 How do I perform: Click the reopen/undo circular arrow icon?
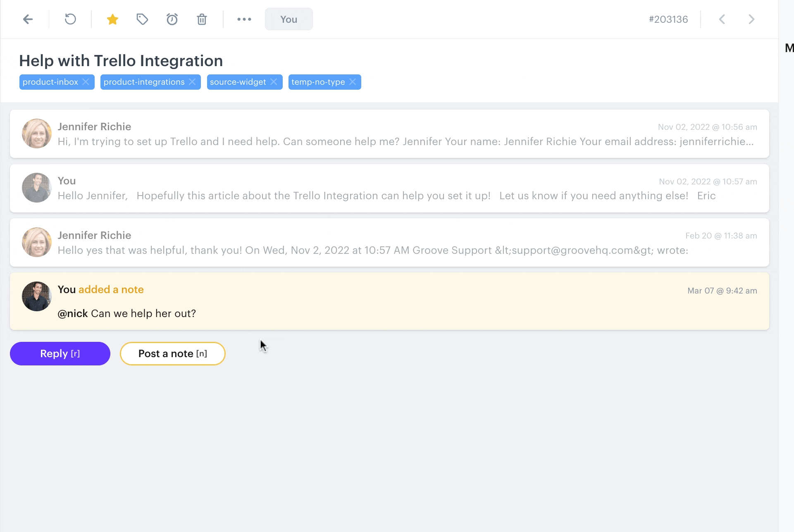[70, 19]
